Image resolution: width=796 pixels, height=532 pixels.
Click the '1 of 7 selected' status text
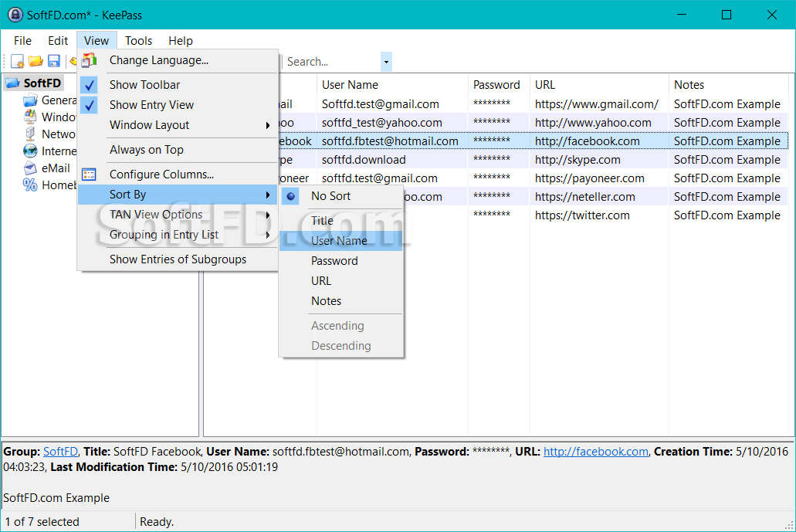tap(42, 522)
